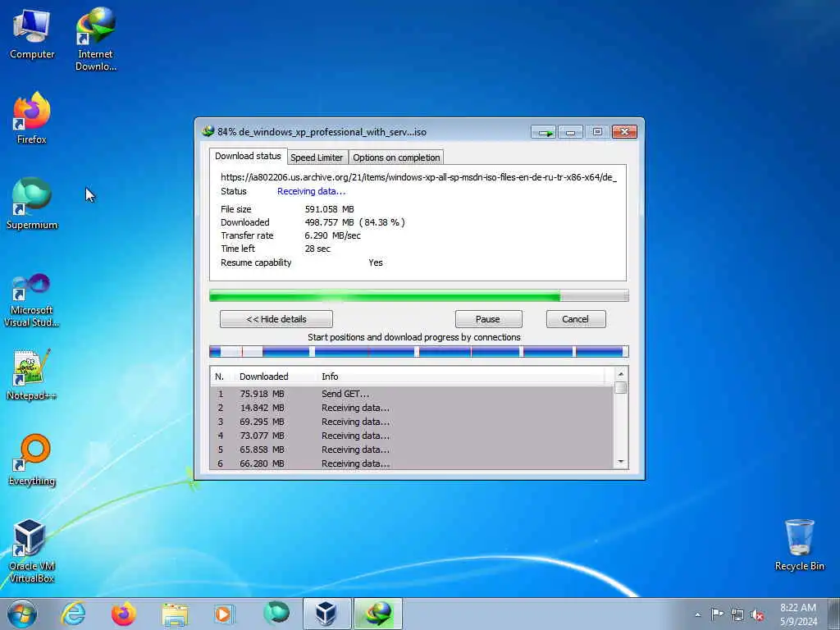This screenshot has width=840, height=630.
Task: Open the Options on completion tab
Action: (396, 157)
